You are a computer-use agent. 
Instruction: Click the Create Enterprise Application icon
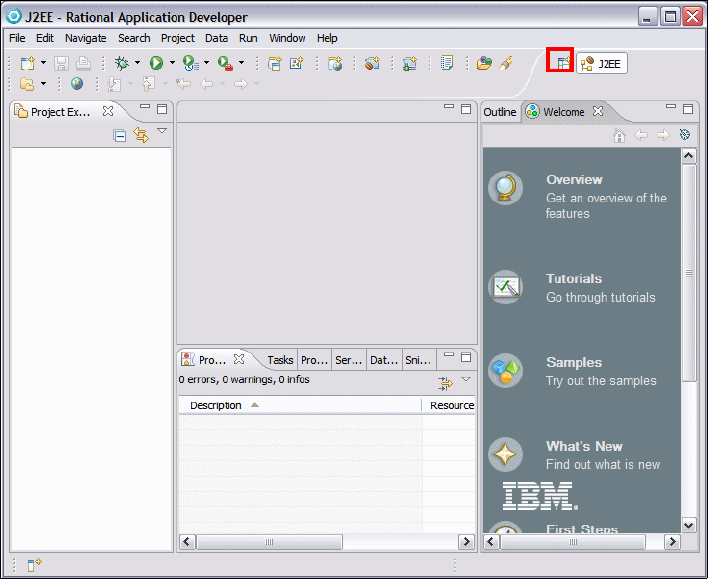(274, 63)
